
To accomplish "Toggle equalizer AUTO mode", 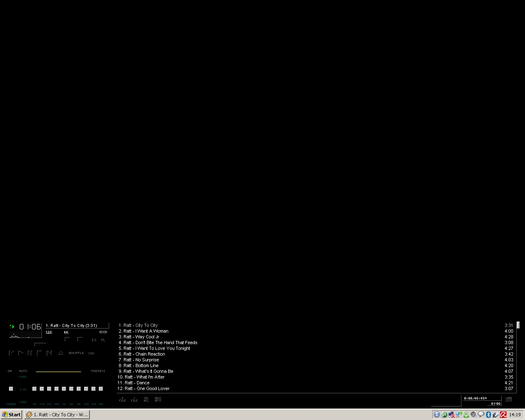I will [23, 371].
